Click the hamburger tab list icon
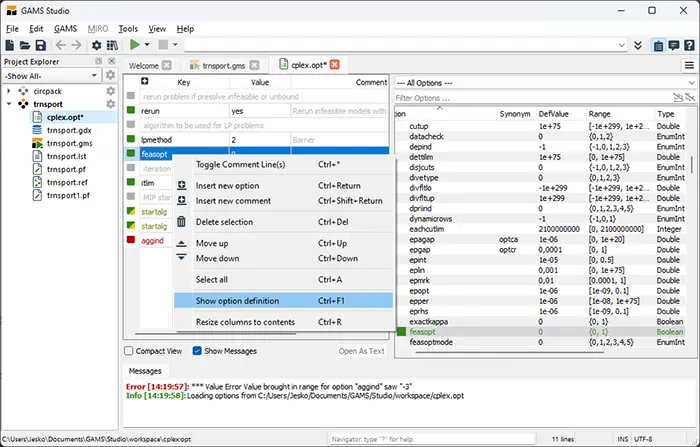The image size is (700, 447). pos(689,65)
